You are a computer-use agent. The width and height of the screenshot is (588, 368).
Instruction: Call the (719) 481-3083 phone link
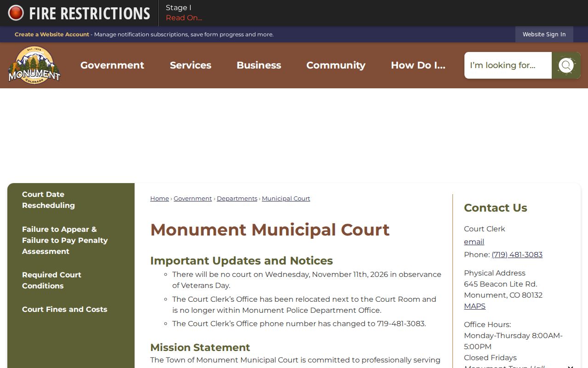[517, 254]
